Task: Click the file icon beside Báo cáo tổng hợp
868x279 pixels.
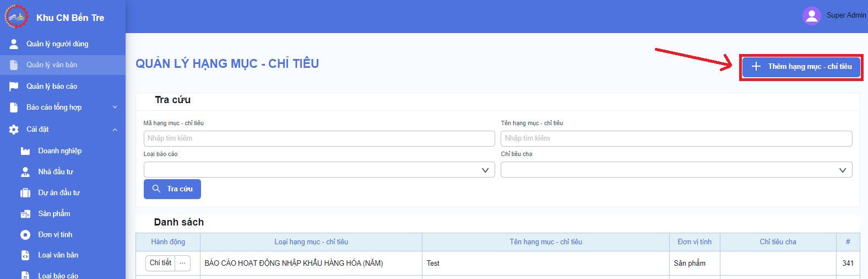Action: (x=14, y=108)
